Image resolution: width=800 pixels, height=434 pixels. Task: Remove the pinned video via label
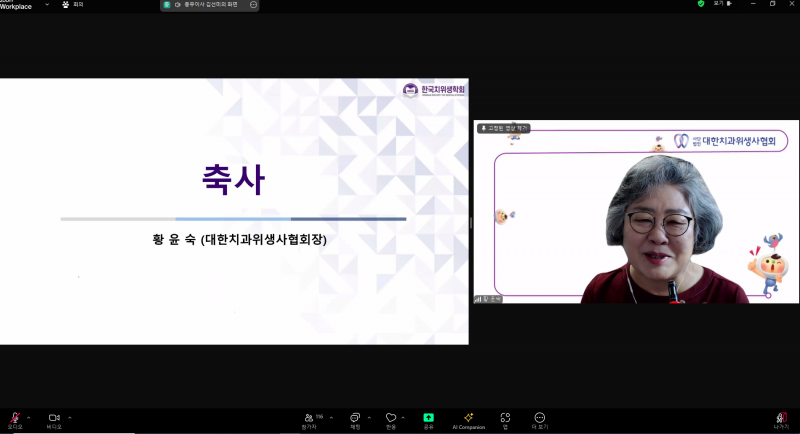(x=504, y=128)
